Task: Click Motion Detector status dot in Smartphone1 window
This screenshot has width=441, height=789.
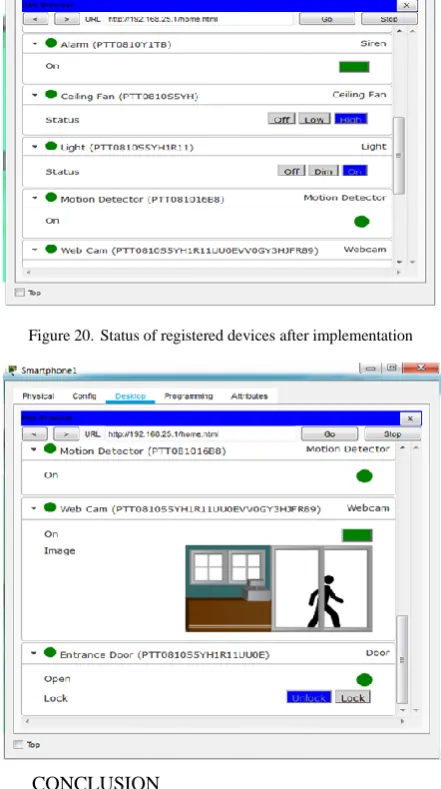Action: 50,448
